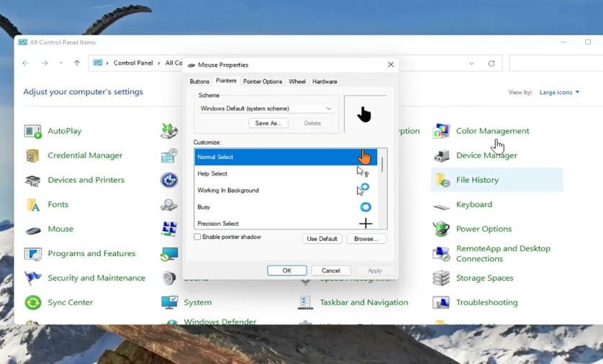Click the Sound speaker icon behind the dialog

click(169, 278)
